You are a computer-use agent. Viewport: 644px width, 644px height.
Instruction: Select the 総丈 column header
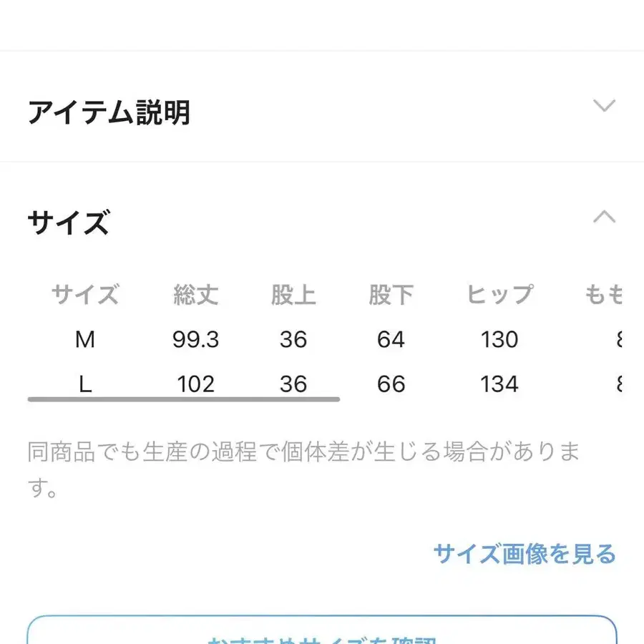click(195, 295)
